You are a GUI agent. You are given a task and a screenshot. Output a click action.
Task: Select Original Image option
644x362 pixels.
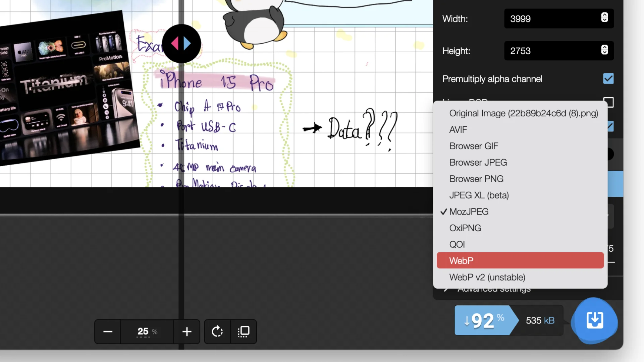point(523,113)
